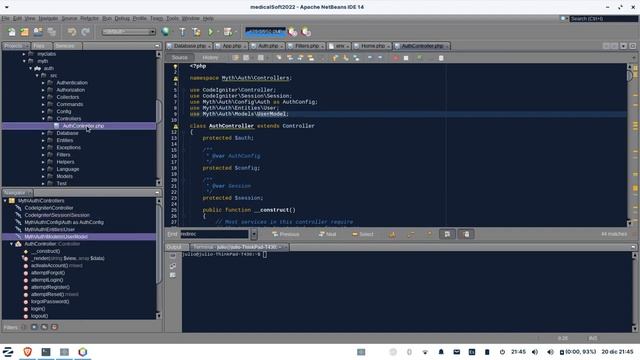Image resolution: width=640 pixels, height=360 pixels.
Task: Click the Save All toolbar icon
Action: [x=51, y=32]
